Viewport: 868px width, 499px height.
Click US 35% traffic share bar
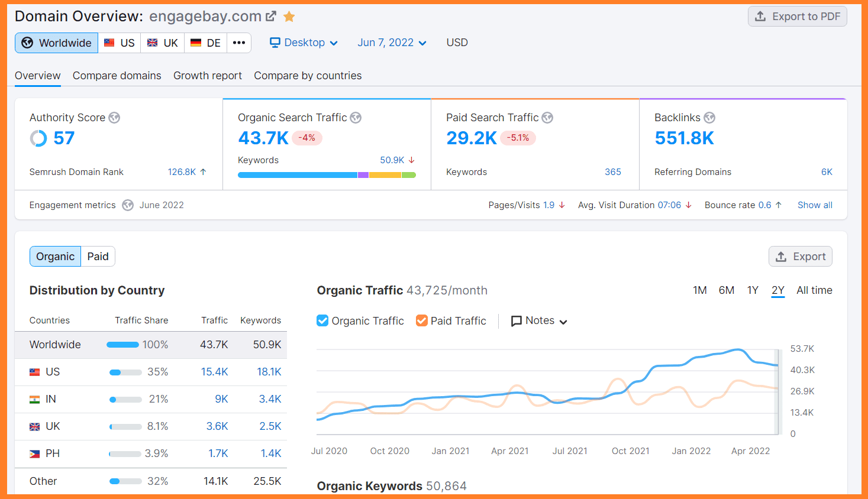tap(125, 372)
